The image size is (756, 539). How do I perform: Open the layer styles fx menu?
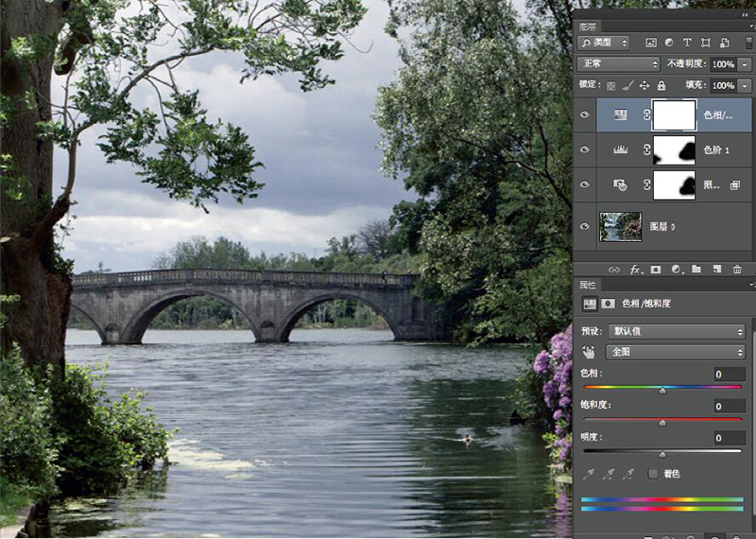click(636, 269)
